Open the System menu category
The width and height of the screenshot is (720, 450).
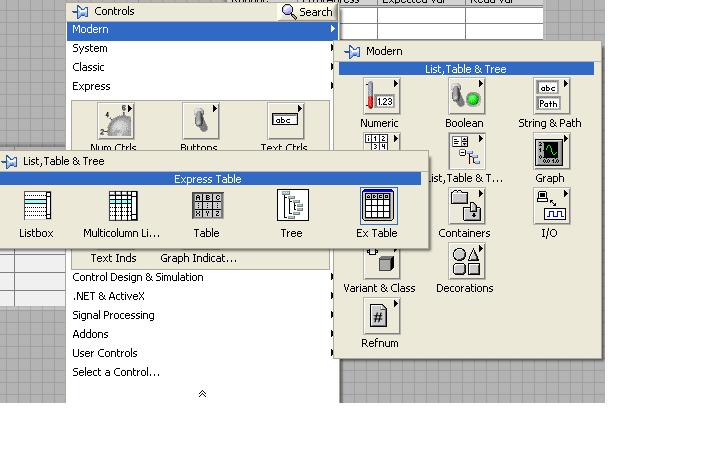[202, 48]
